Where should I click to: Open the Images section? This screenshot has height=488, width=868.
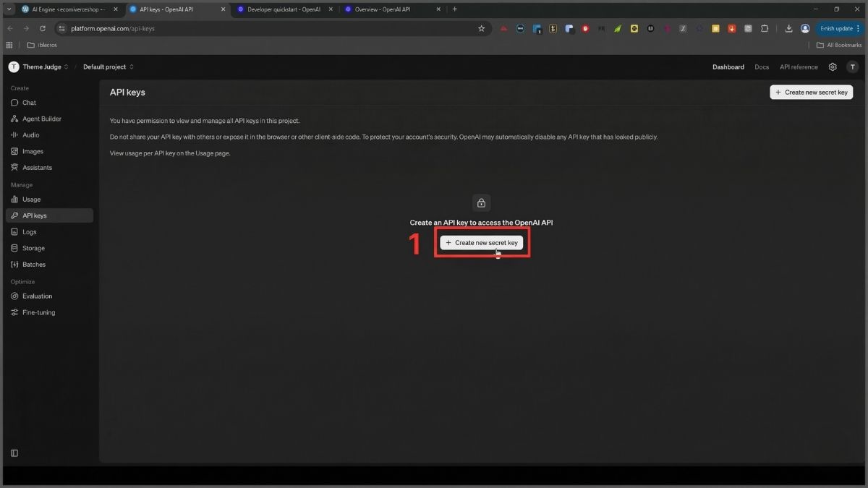pyautogui.click(x=33, y=151)
